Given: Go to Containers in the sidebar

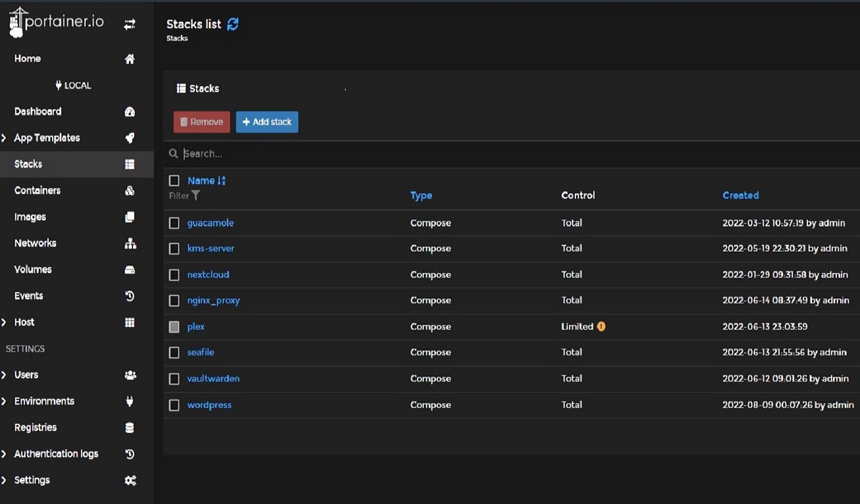Looking at the screenshot, I should pyautogui.click(x=37, y=190).
